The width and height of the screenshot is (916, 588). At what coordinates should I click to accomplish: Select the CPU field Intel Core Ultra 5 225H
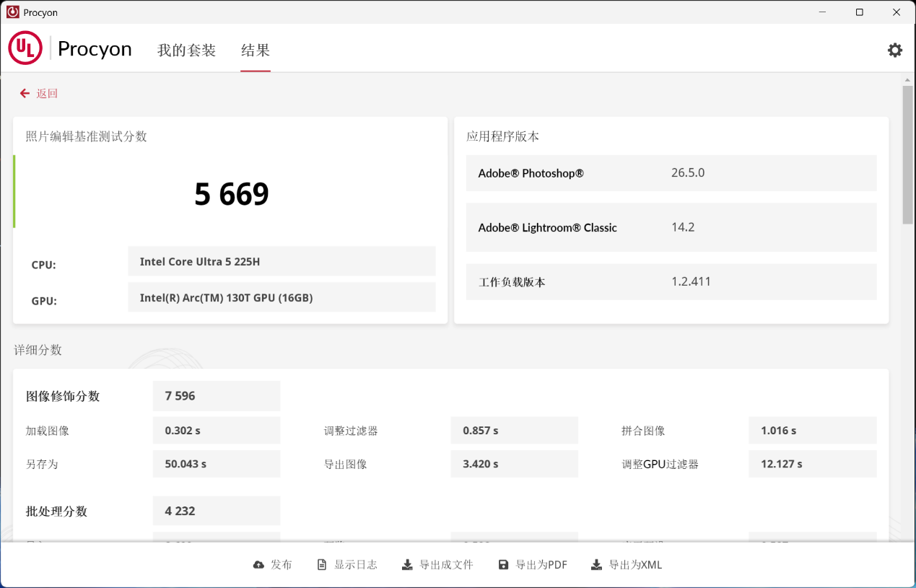click(x=282, y=261)
